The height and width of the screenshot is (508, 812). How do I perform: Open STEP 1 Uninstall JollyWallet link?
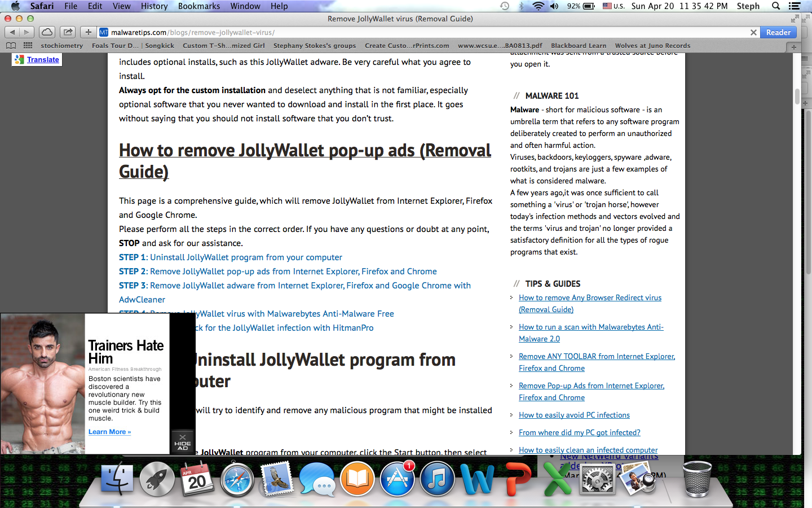[x=231, y=257]
